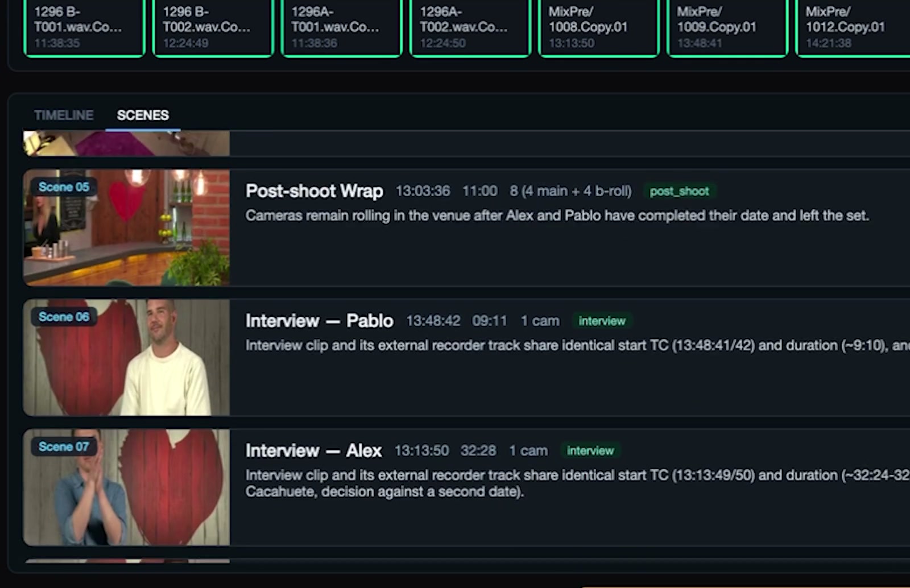Click the 09:11 duration value
Screen dimensions: 910x588
point(490,321)
